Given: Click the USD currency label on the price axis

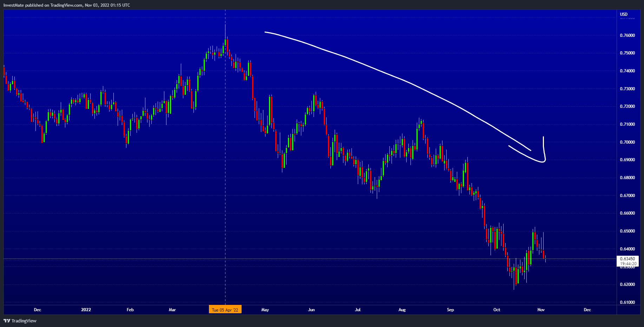Looking at the screenshot, I should tap(624, 14).
